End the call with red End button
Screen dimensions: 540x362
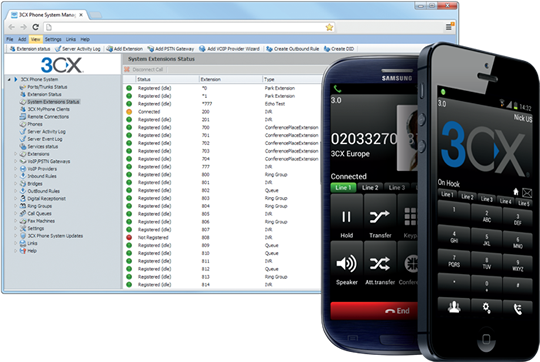point(374,311)
